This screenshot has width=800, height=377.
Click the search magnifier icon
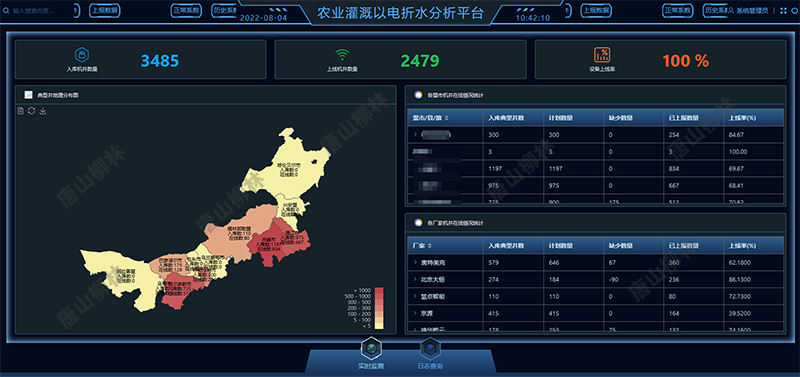pos(6,10)
